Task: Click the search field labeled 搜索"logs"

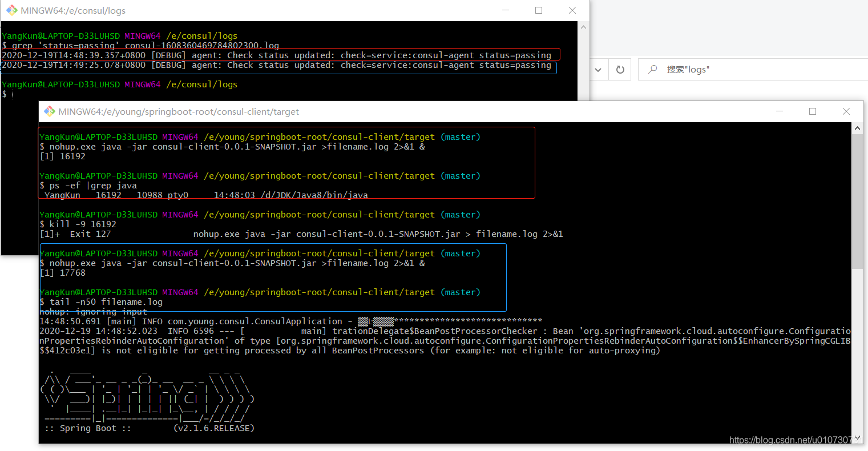Action: 753,70
